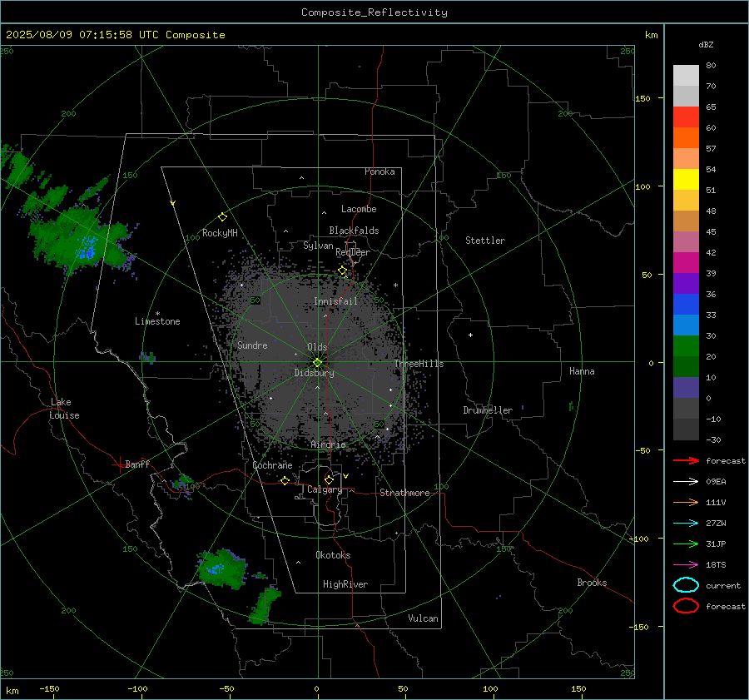
Task: Click the Innisfail city label
Action: click(x=335, y=301)
